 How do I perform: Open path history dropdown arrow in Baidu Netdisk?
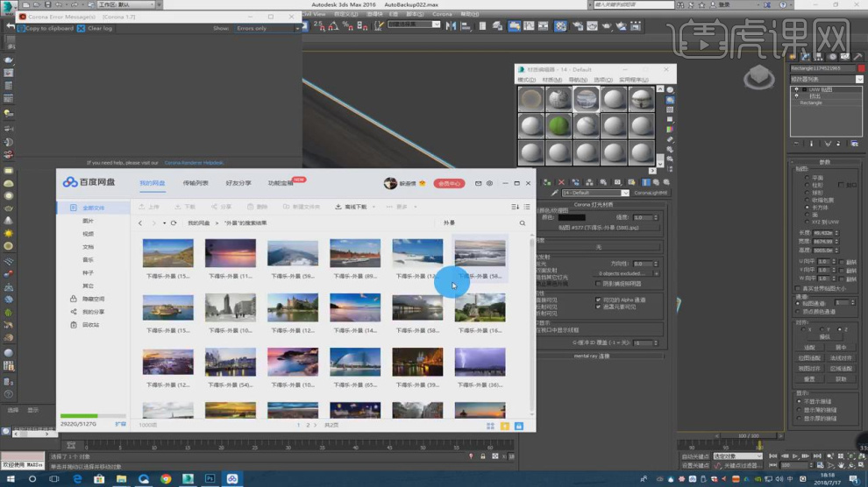[x=165, y=223]
